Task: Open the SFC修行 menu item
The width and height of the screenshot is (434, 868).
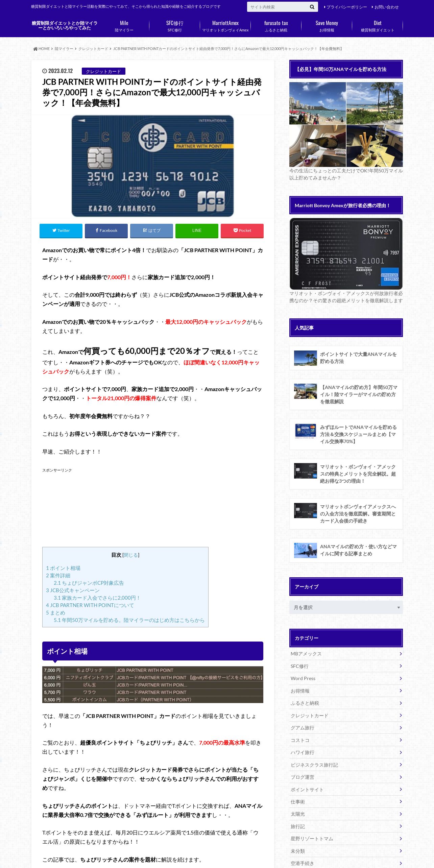Action: [x=175, y=26]
